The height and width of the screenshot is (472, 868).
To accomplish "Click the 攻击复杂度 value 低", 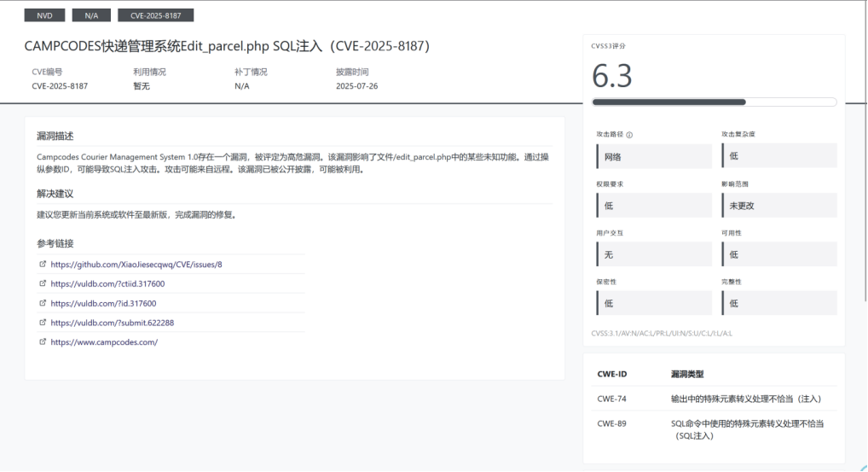I will pyautogui.click(x=779, y=155).
